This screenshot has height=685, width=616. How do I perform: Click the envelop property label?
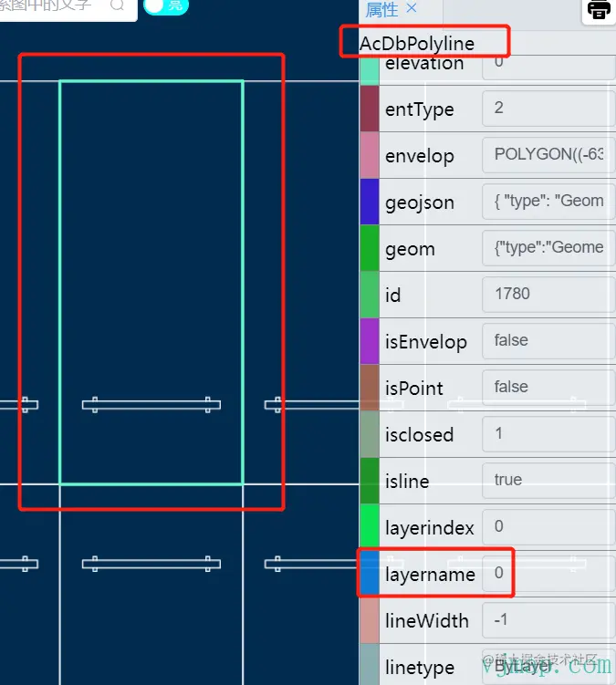pyautogui.click(x=419, y=156)
